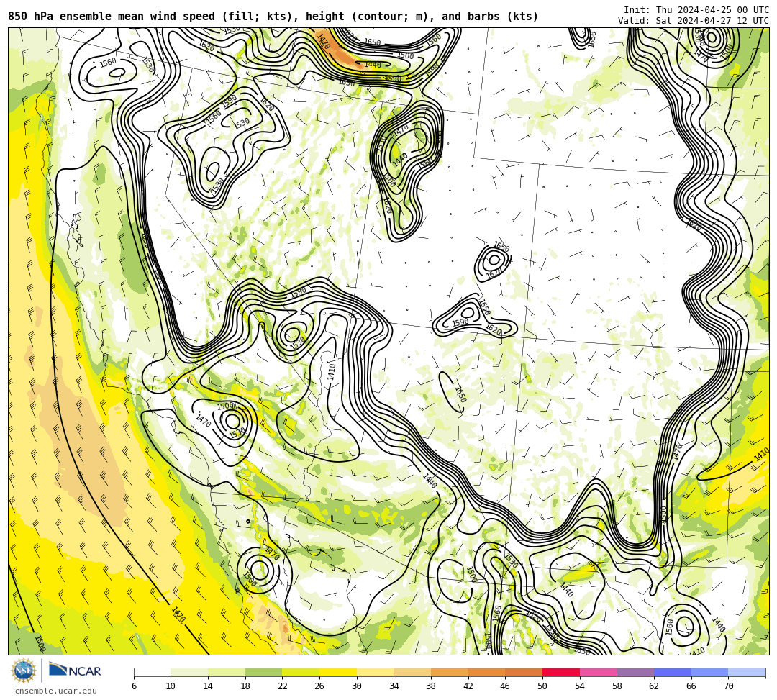Open the ensemble.ucar.edu link text
Viewport: 777px width, 700px height.
coord(56,691)
